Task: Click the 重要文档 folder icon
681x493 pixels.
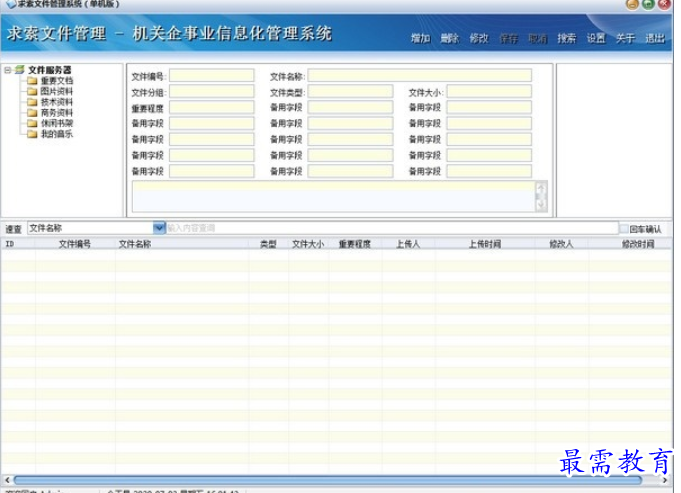Action: pos(32,81)
